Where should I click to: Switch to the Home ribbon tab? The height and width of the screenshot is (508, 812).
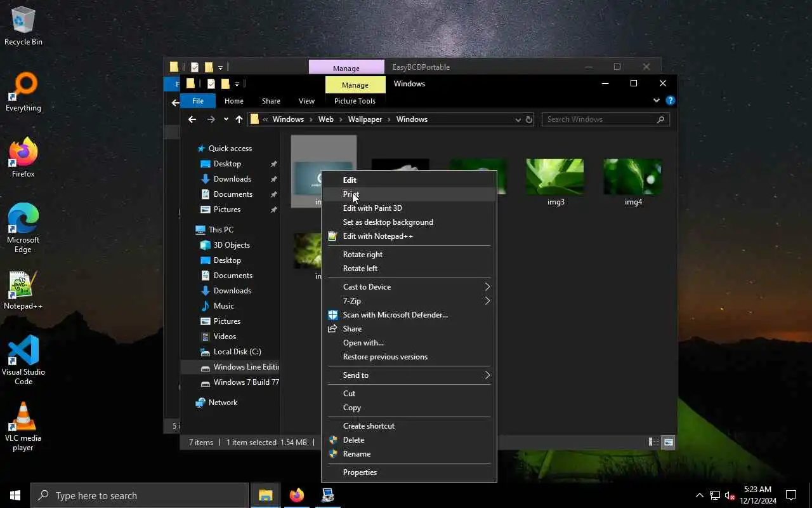[233, 101]
